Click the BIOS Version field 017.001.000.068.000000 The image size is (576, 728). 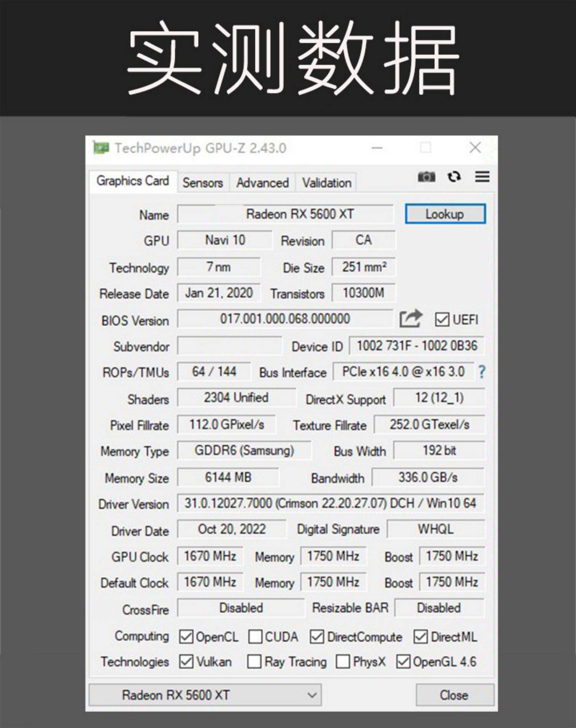[x=285, y=319]
